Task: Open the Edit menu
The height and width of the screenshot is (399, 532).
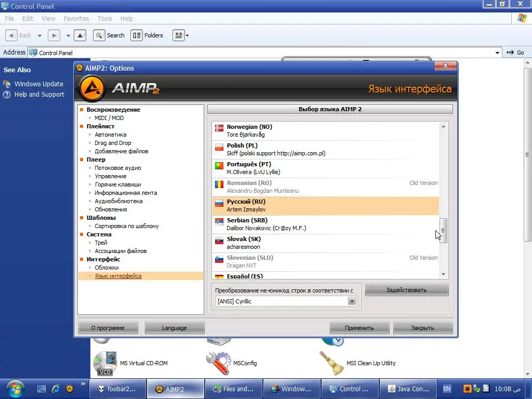Action: (x=28, y=19)
